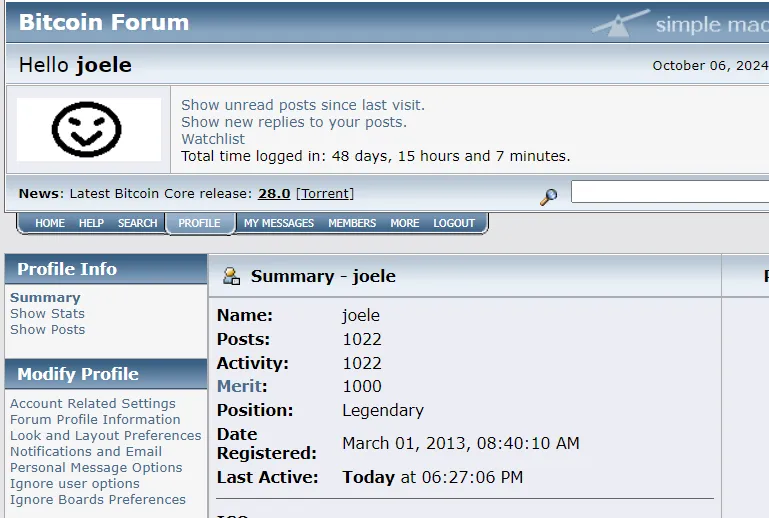Click the registration date March 01, 2013
Viewport: 769px width, 518px height.
(461, 443)
